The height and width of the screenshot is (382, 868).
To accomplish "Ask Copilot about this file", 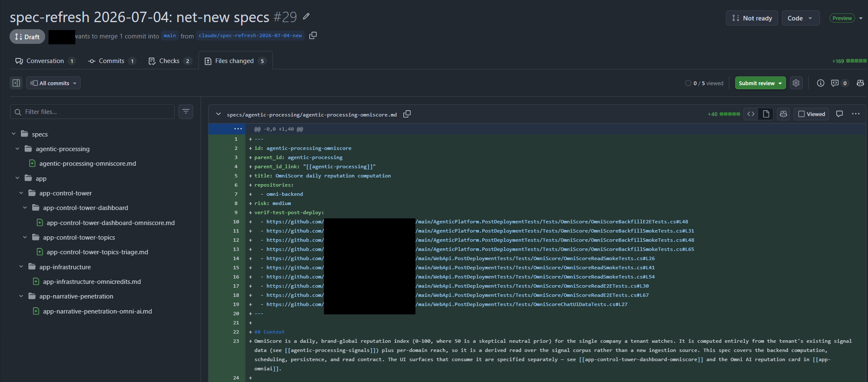I will click(784, 114).
